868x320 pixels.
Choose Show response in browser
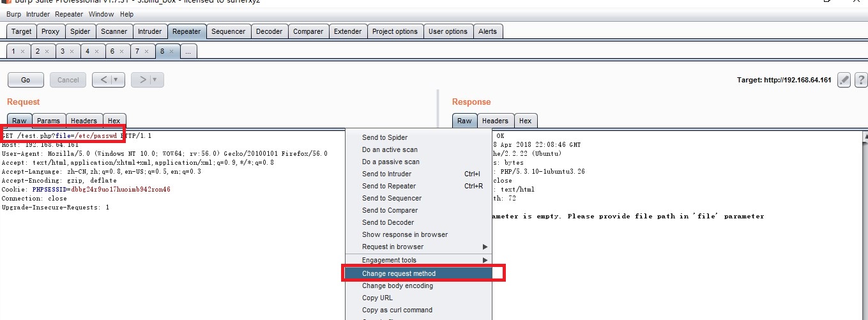pyautogui.click(x=418, y=234)
